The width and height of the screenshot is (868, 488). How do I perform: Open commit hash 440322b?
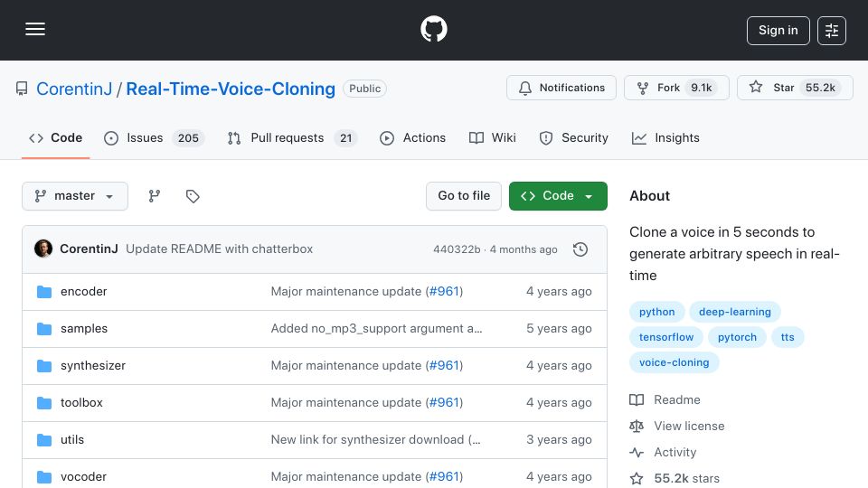tap(457, 249)
